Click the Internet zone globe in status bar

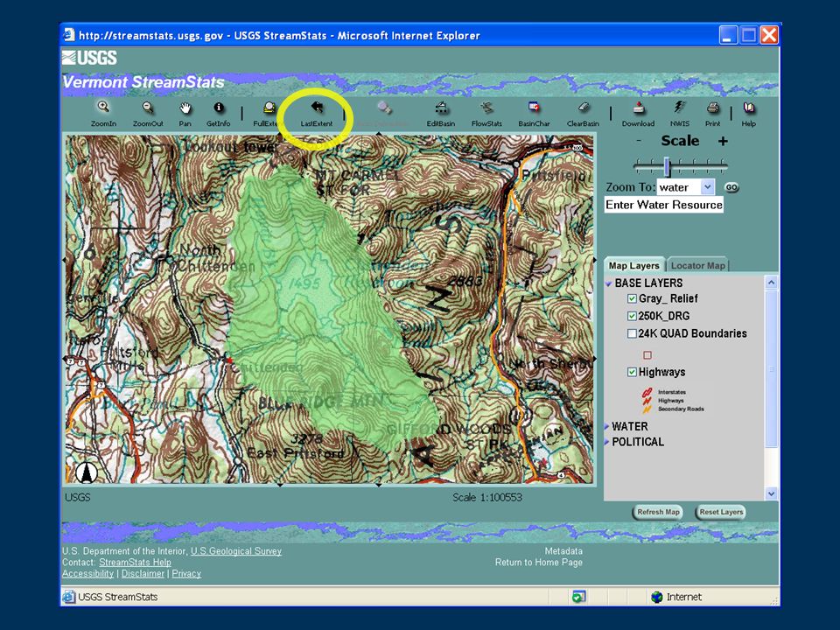pyautogui.click(x=657, y=597)
